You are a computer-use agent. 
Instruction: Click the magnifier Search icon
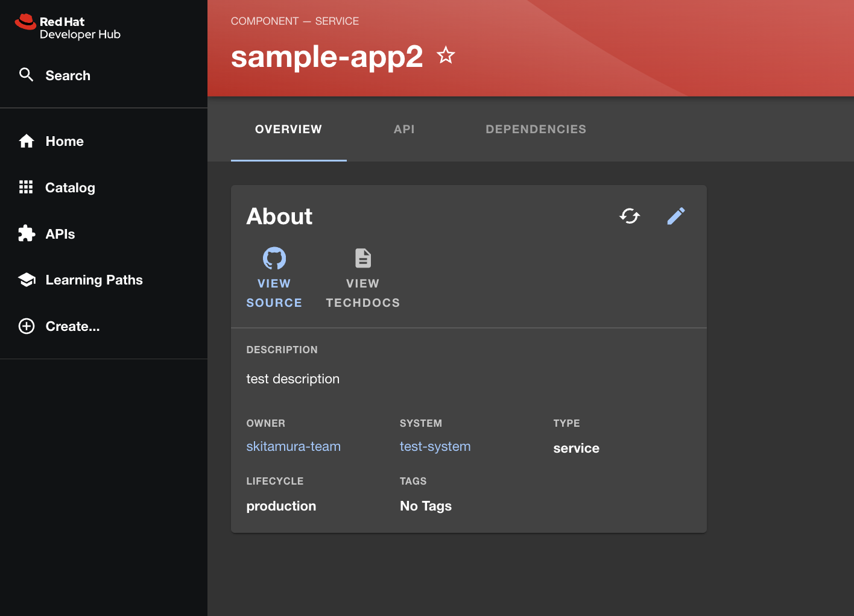pos(26,75)
